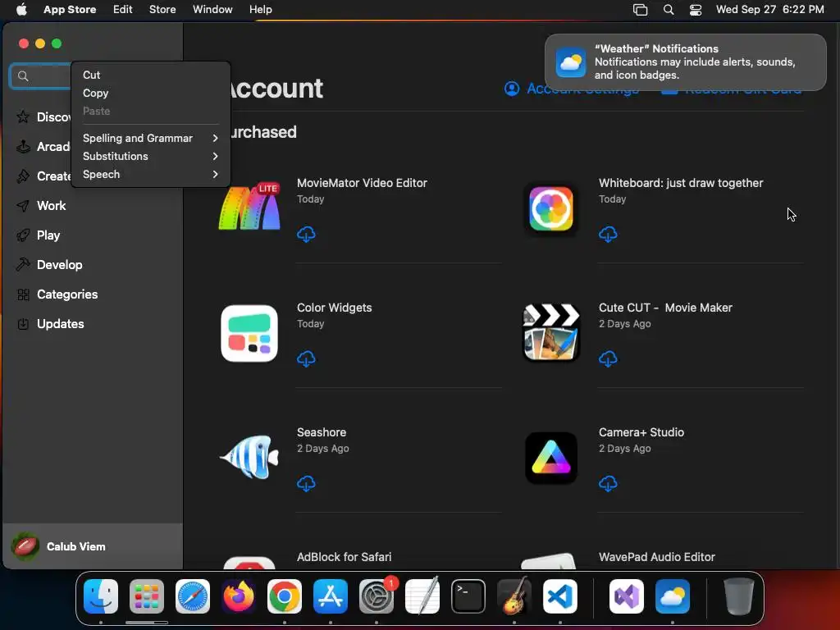
Task: Download Color Widgets via cloud icon
Action: click(306, 359)
